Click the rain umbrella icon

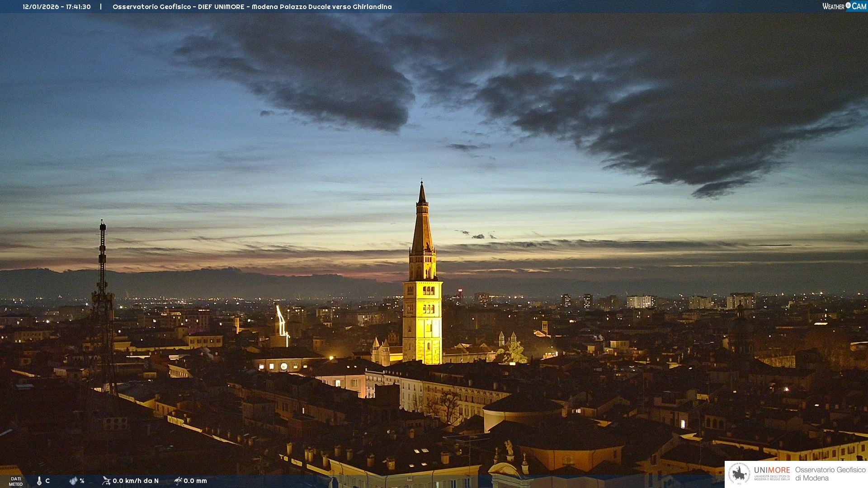[178, 481]
